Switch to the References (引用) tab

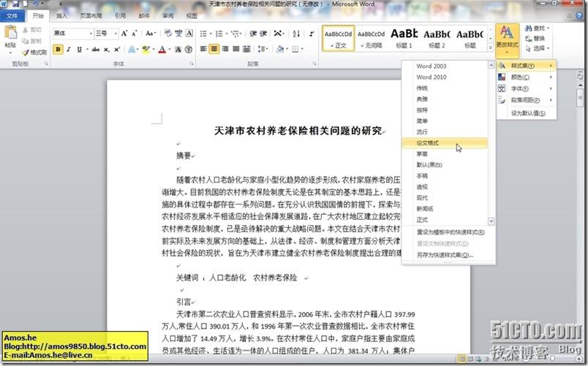(x=121, y=16)
